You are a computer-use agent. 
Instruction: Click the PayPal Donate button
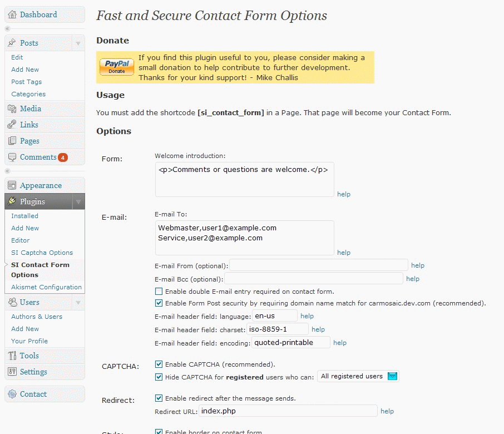(x=117, y=67)
